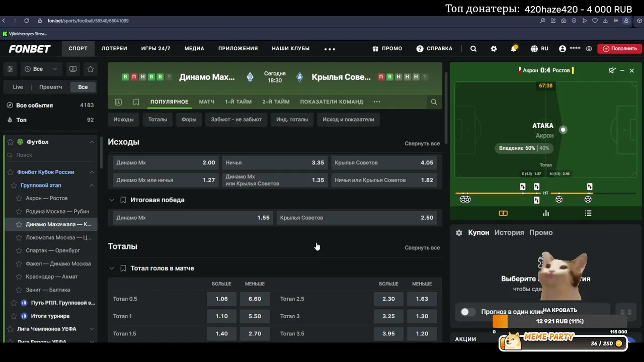Open the user account profile icon
The height and width of the screenshot is (362, 644).
click(562, 49)
